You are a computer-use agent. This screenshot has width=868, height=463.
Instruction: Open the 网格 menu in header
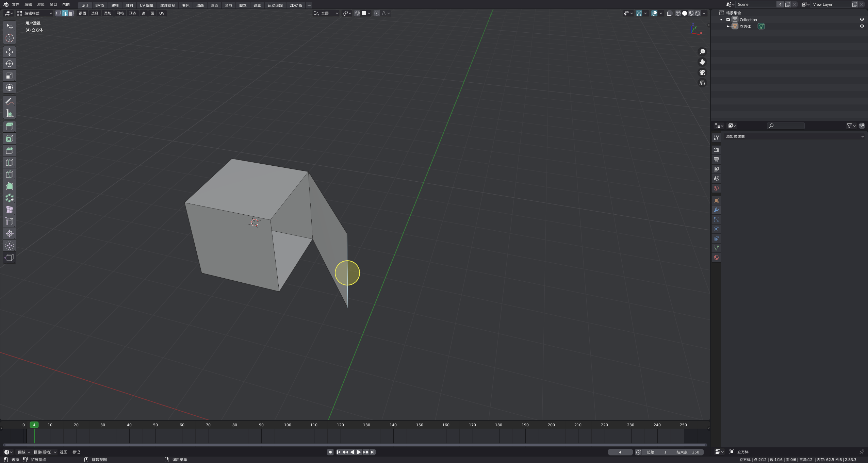pos(120,13)
